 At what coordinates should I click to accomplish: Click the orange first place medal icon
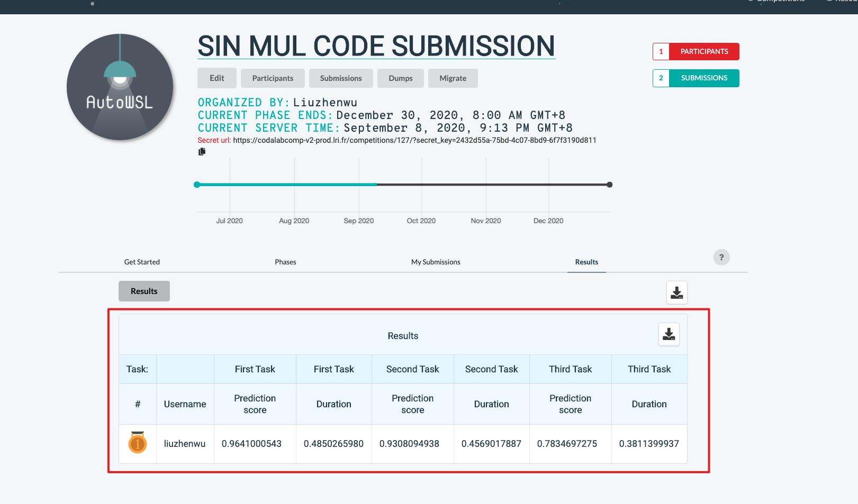coord(138,443)
